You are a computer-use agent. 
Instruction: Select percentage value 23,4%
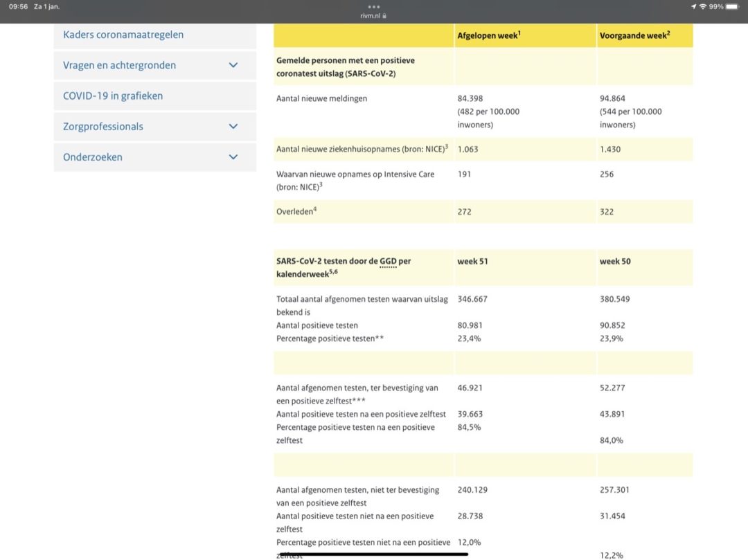pos(469,339)
